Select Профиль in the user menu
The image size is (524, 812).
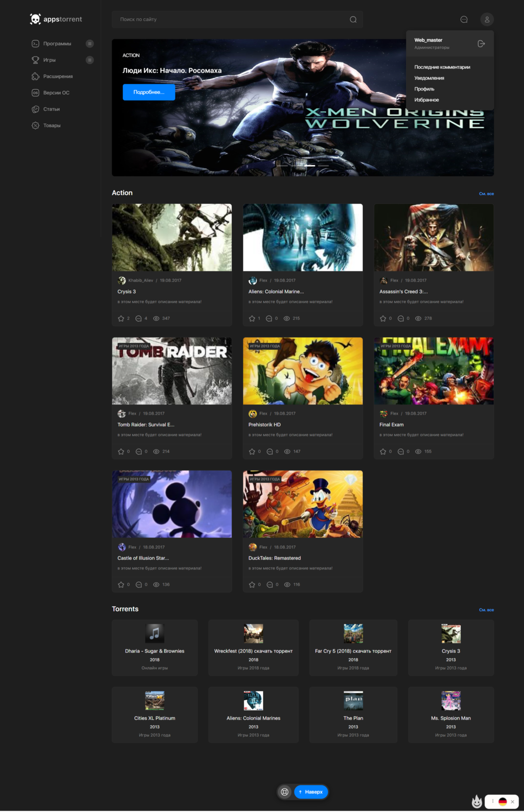point(424,89)
